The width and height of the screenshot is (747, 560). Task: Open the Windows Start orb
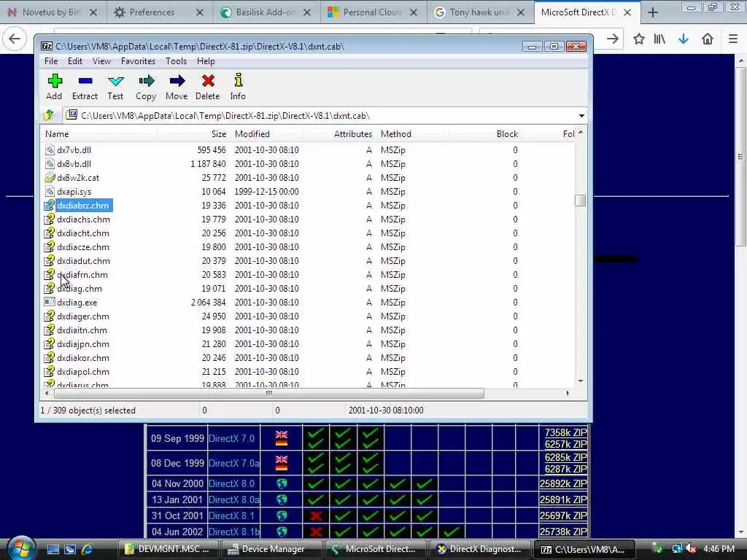(x=20, y=548)
